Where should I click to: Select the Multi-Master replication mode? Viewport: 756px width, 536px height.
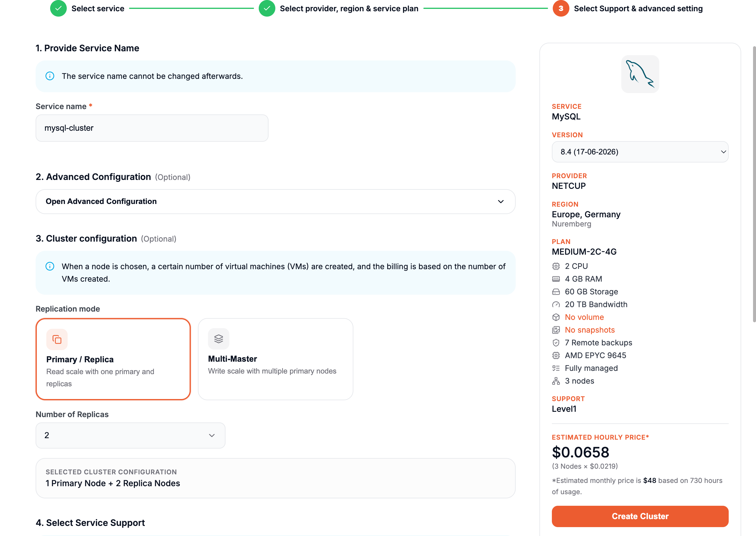pyautogui.click(x=275, y=359)
